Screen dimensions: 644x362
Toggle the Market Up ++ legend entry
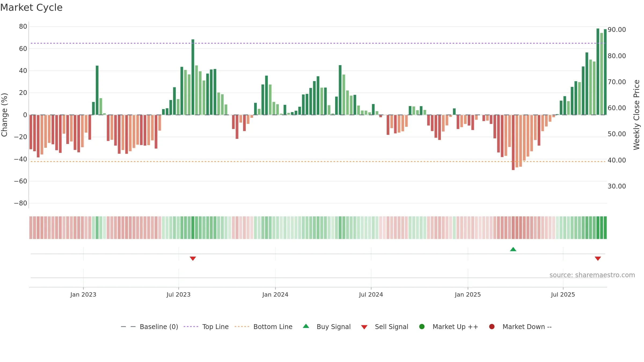pyautogui.click(x=449, y=327)
